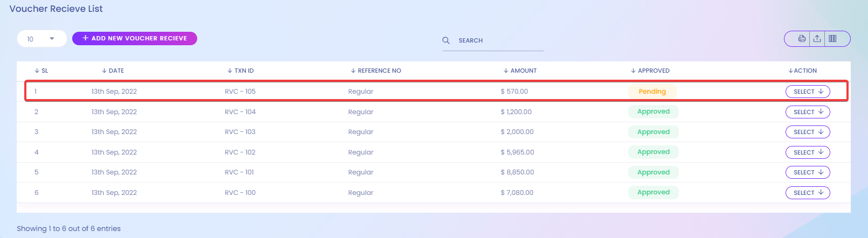Open the column visibility icon
The image size is (868, 238).
[832, 39]
